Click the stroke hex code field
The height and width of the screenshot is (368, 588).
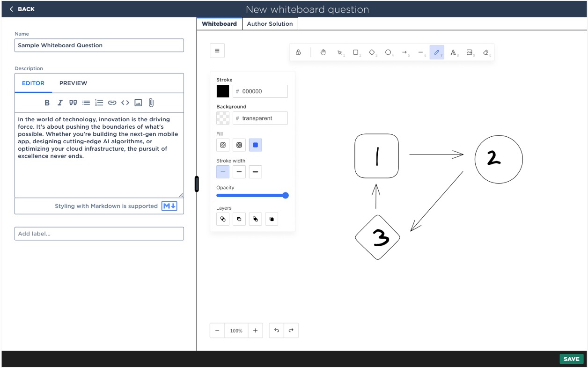coord(260,91)
